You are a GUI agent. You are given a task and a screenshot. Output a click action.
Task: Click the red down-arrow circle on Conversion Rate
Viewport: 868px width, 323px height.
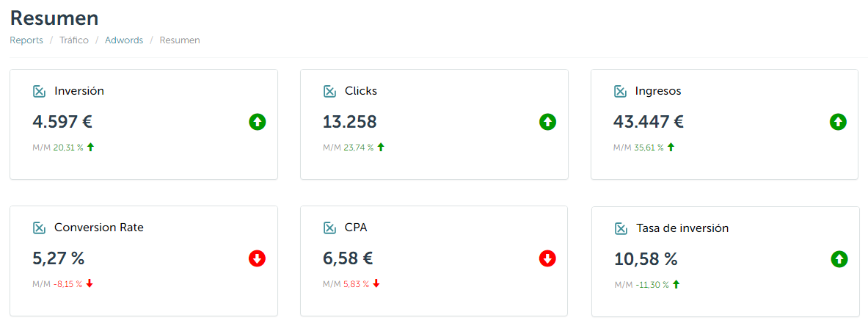coord(257,258)
